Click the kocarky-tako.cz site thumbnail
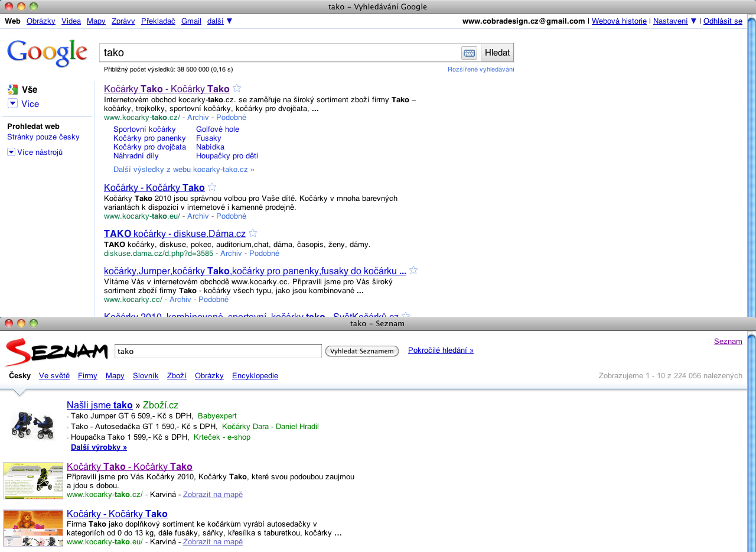 tap(33, 480)
